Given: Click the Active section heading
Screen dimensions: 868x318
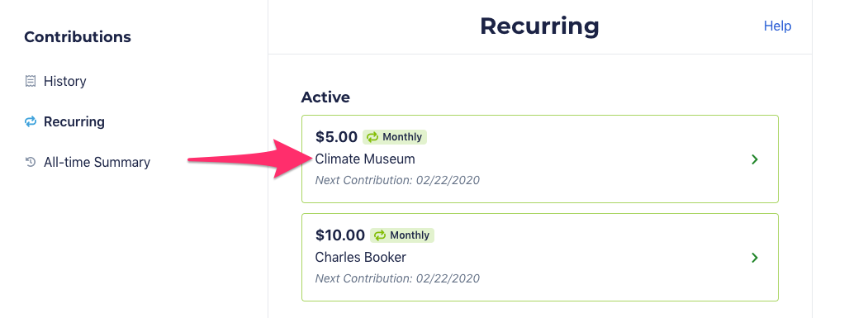Looking at the screenshot, I should click(x=325, y=97).
